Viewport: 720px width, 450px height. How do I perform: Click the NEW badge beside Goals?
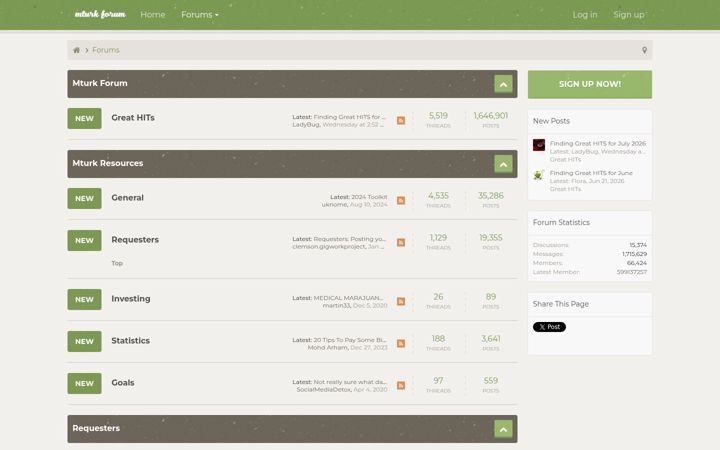point(84,383)
